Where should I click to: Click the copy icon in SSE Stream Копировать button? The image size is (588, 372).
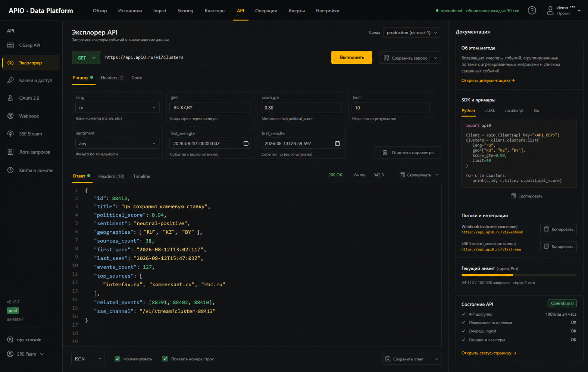click(x=547, y=246)
